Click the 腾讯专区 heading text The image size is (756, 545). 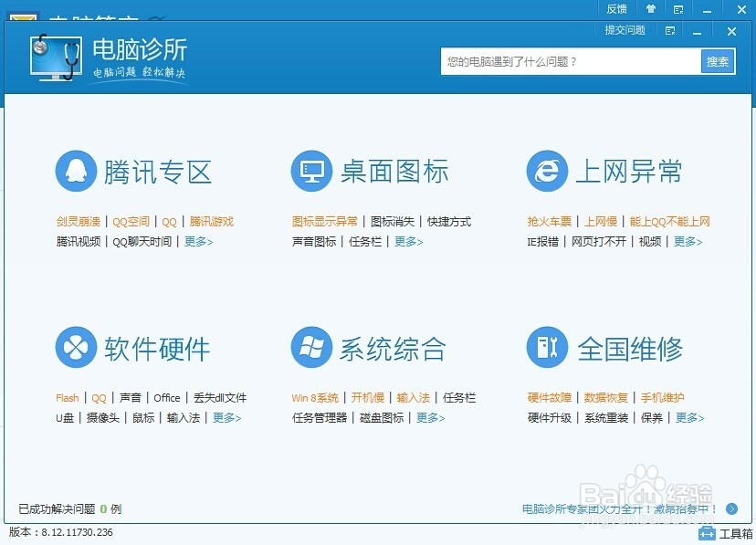point(158,172)
